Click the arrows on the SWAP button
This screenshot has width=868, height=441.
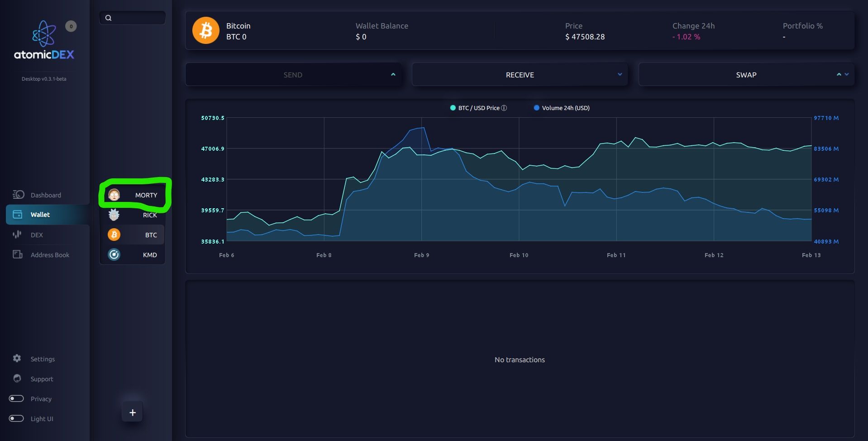pos(843,74)
